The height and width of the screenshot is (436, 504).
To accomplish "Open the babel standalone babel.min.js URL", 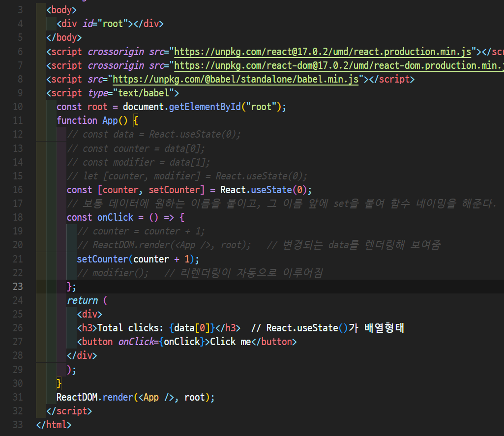I will point(236,79).
